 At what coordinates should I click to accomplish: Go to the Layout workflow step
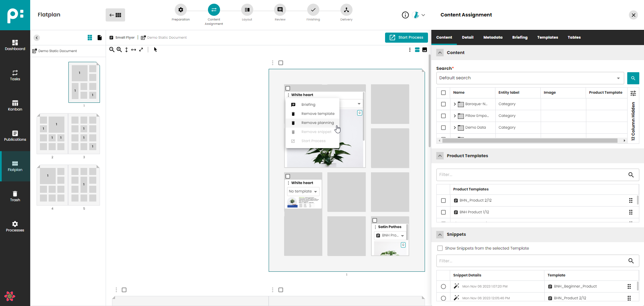pos(247,13)
